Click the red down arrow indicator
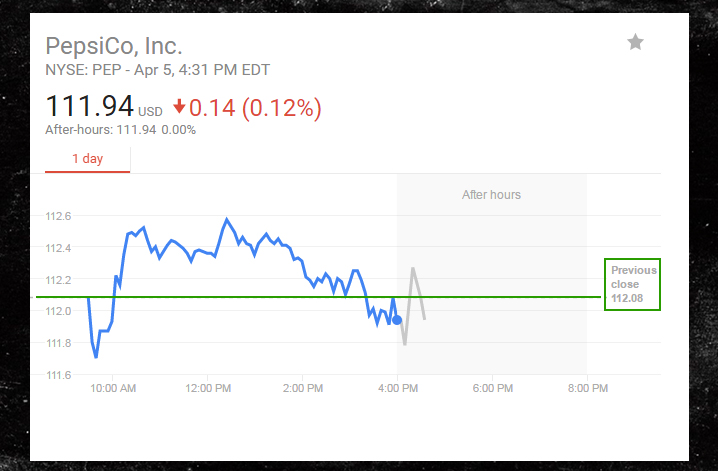Image resolution: width=718 pixels, height=471 pixels. (180, 106)
